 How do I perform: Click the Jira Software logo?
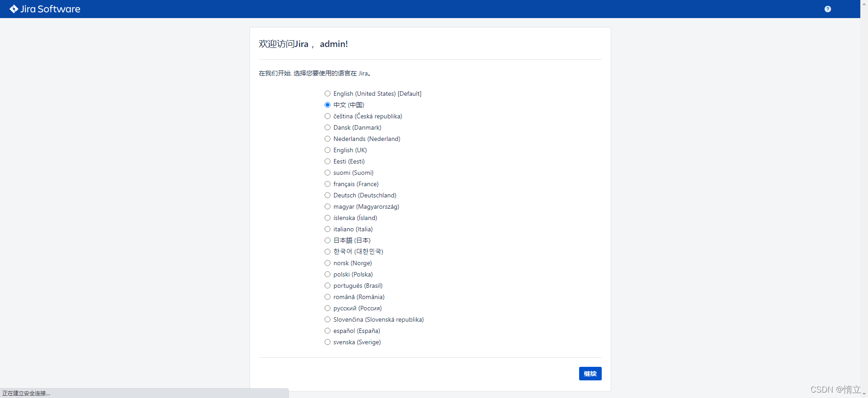tap(45, 9)
